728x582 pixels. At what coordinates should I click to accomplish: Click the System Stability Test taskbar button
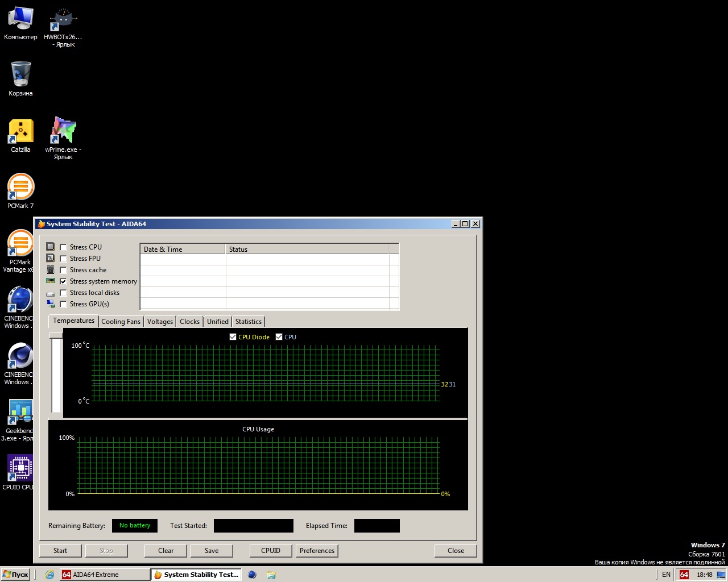197,575
